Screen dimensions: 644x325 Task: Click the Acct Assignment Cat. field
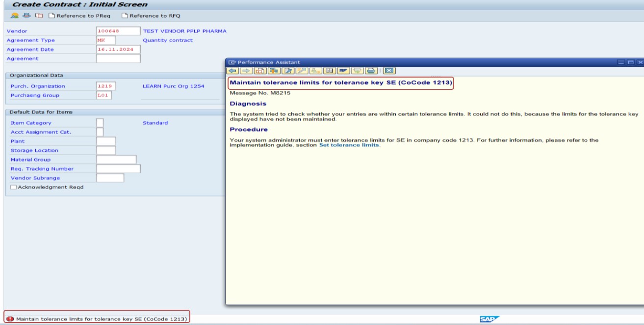[x=100, y=132]
